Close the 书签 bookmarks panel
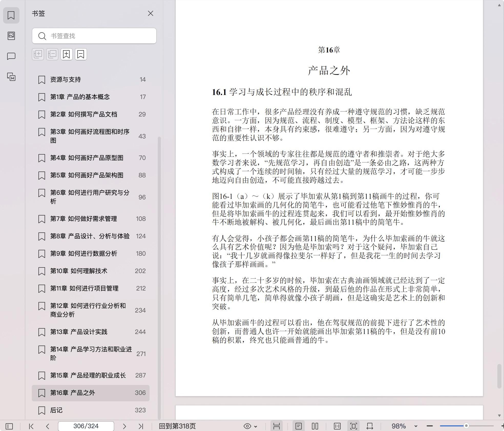Viewport: 504px width, 431px height. click(151, 13)
